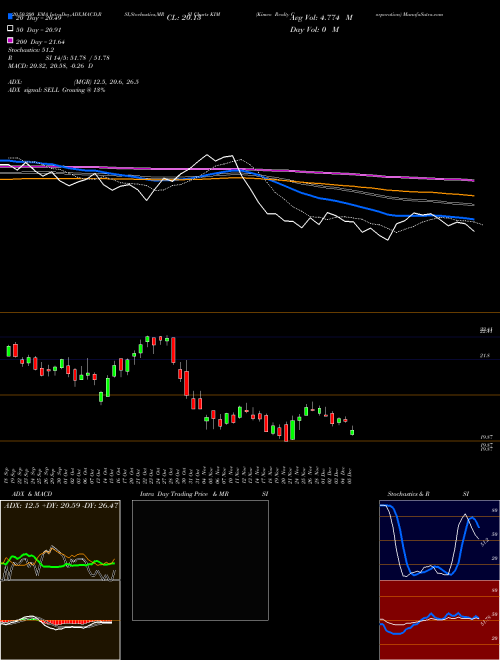Click the 'Stochastics: 51.2' readout
This screenshot has width=500, height=660.
click(x=31, y=50)
